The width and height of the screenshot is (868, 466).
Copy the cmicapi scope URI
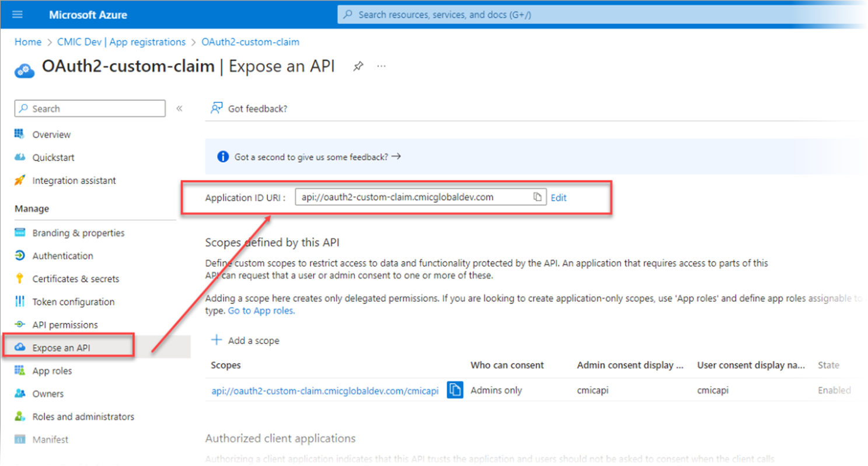click(x=455, y=390)
